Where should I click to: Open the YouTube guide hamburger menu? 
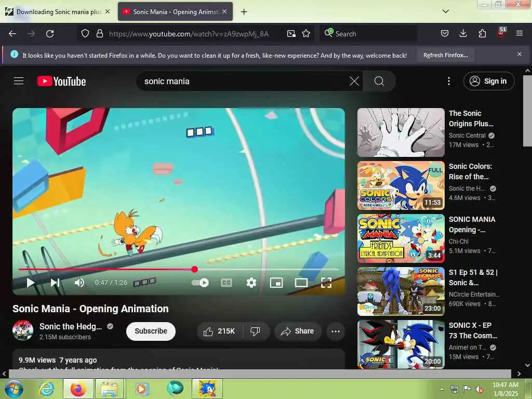[x=19, y=81]
